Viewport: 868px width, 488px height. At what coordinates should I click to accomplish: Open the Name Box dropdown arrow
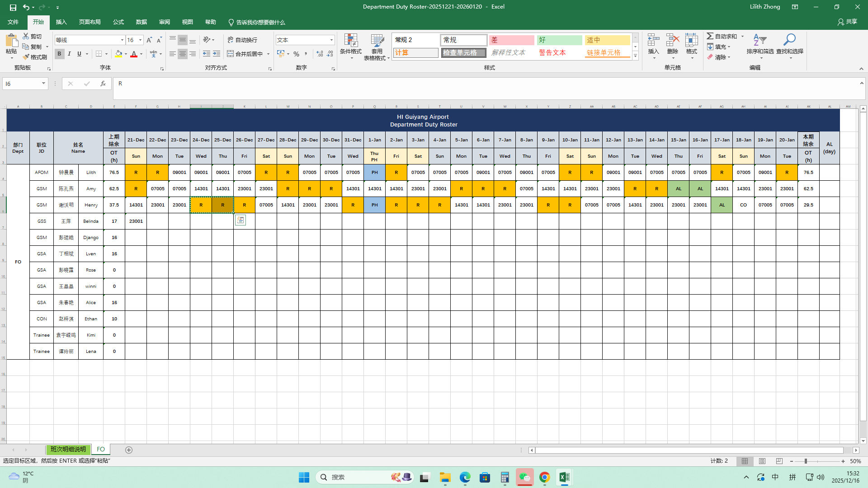(43, 84)
